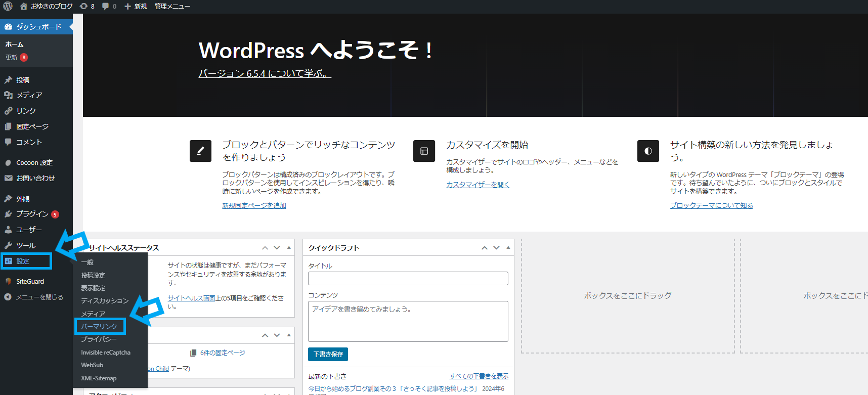Click the plus 新規 icon in admin bar
868x395 pixels.
127,6
